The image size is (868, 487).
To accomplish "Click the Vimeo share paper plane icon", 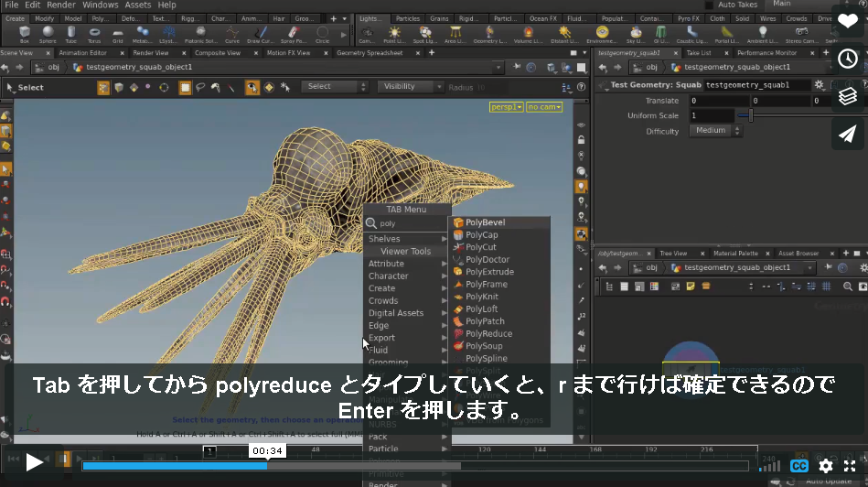I will click(847, 134).
